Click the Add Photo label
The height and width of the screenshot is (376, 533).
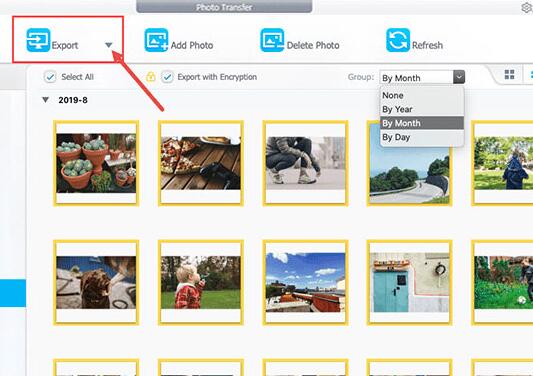[x=192, y=45]
